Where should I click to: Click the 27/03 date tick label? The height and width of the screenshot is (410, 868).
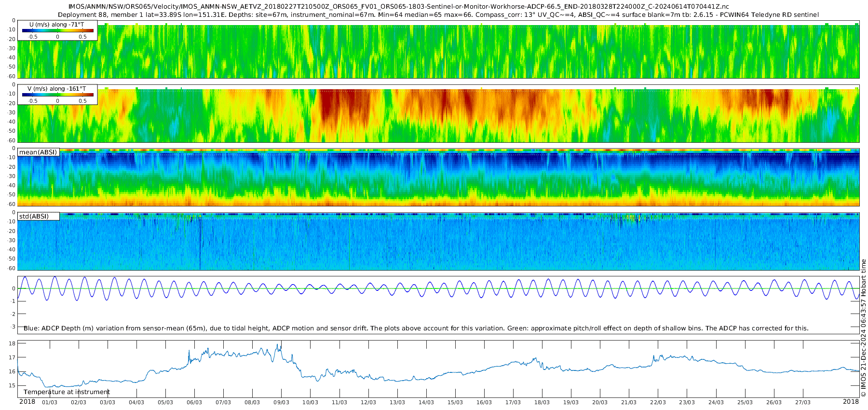(802, 402)
